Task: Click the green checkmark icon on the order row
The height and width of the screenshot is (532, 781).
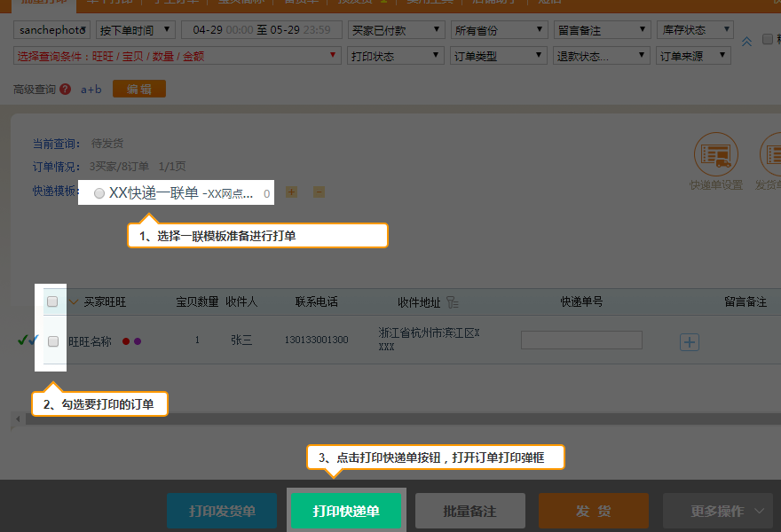Action: tap(22, 340)
